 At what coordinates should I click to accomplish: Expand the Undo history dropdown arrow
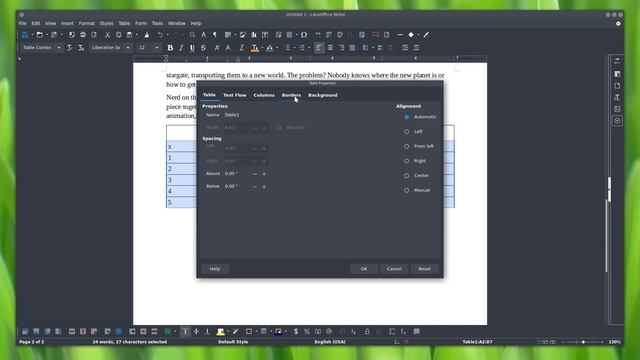[167, 35]
